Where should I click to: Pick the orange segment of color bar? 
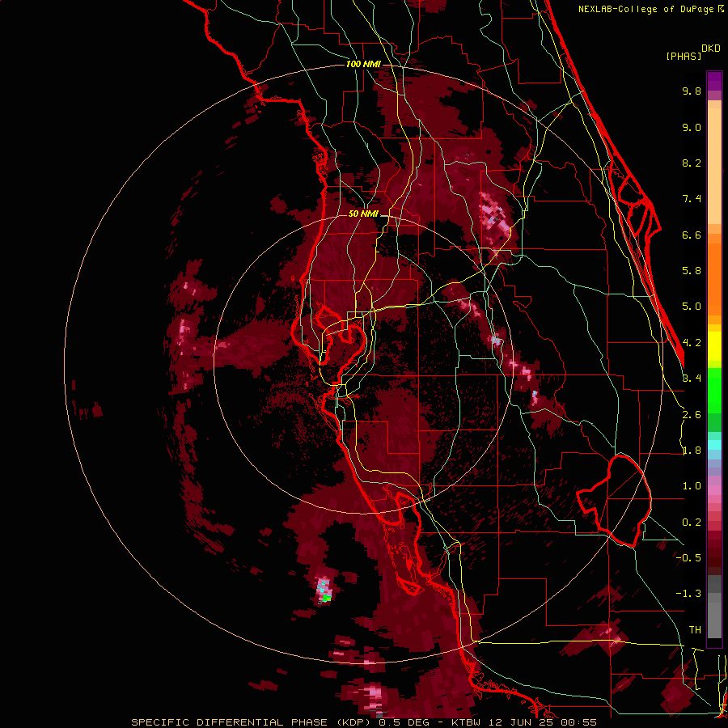714,279
